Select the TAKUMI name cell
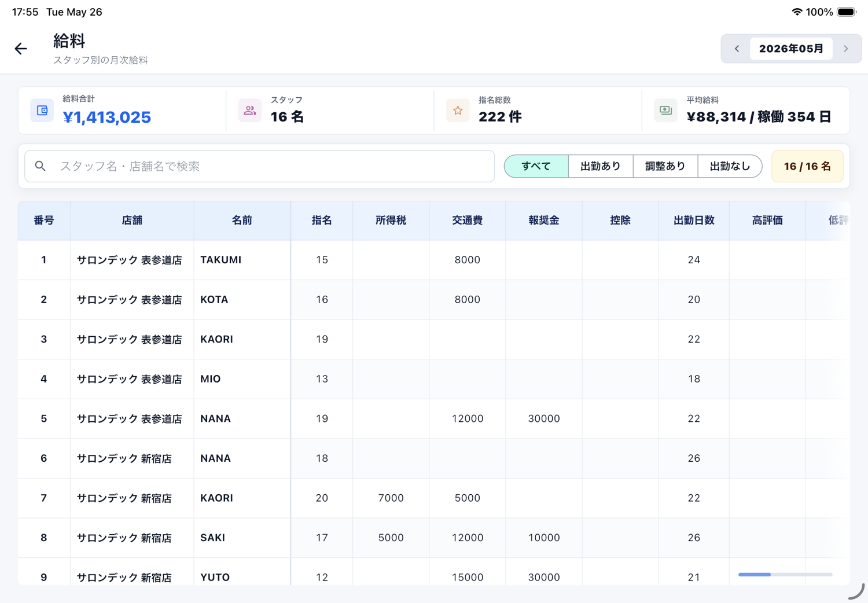Screen dimensions: 868x603 tap(242, 260)
